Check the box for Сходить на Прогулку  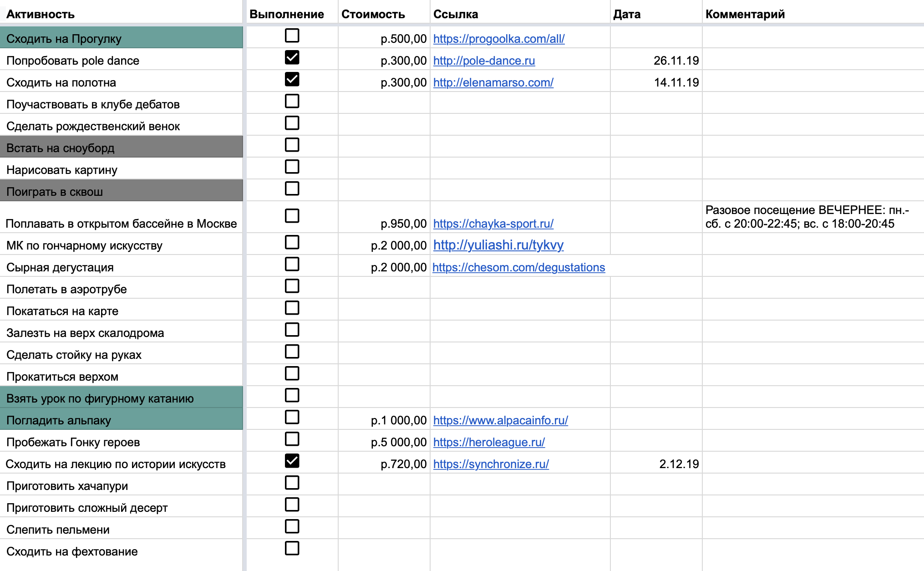pyautogui.click(x=292, y=36)
